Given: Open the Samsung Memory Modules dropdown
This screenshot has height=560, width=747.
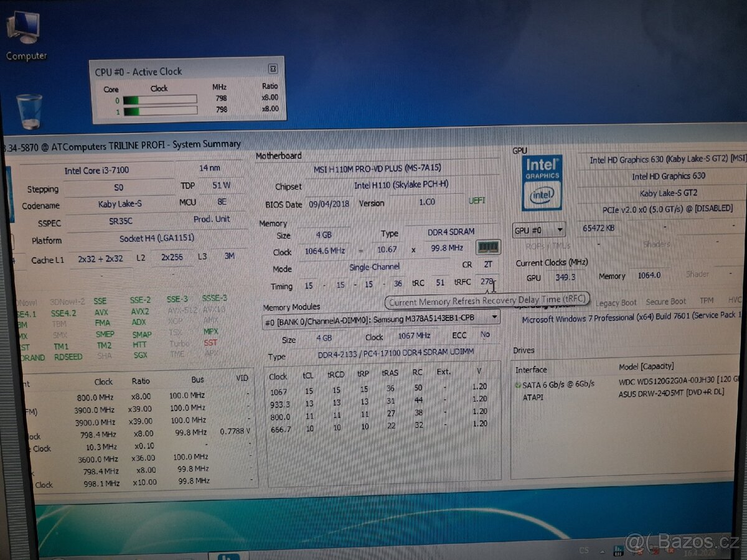Looking at the screenshot, I should [495, 317].
